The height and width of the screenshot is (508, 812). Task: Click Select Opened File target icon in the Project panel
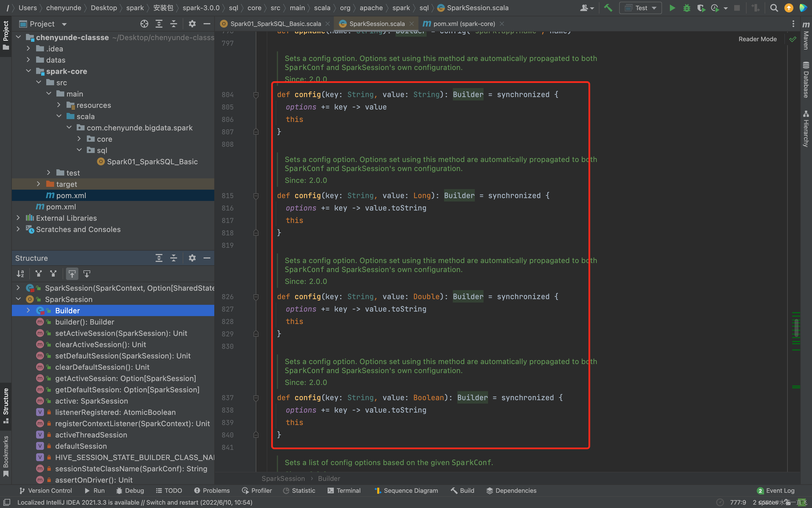[x=144, y=24]
